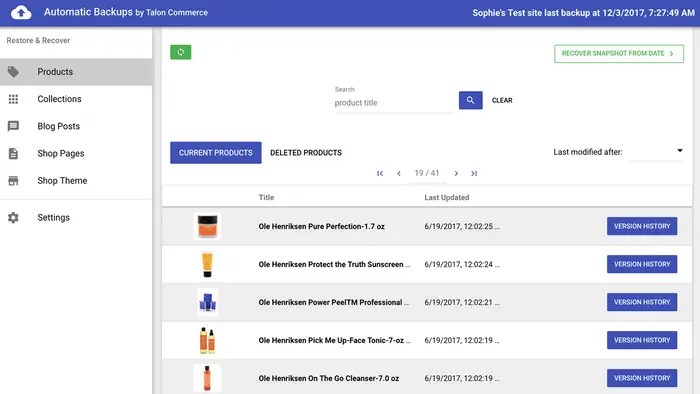The image size is (700, 394).
Task: Open Version History for Power PeelTM Professional
Action: 642,302
